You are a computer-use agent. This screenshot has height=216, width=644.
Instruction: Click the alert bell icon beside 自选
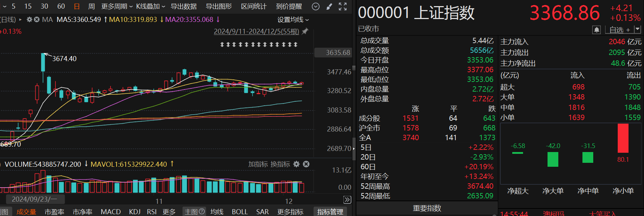click(x=596, y=30)
